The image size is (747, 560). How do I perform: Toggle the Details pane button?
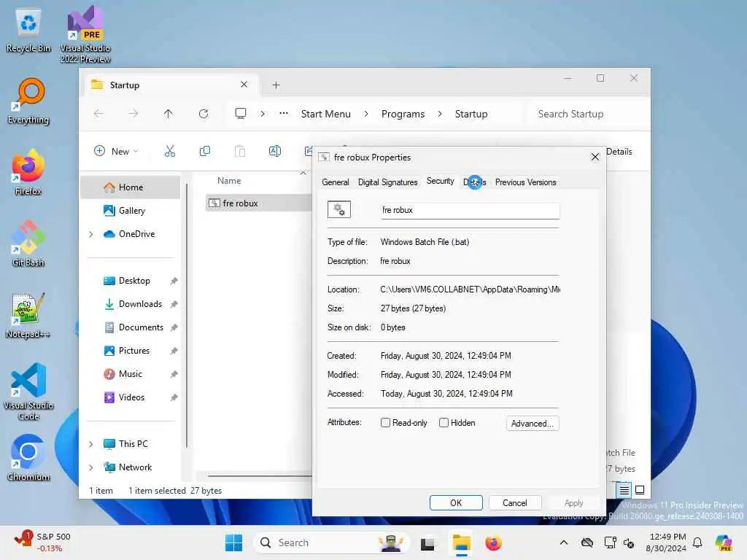coord(619,152)
